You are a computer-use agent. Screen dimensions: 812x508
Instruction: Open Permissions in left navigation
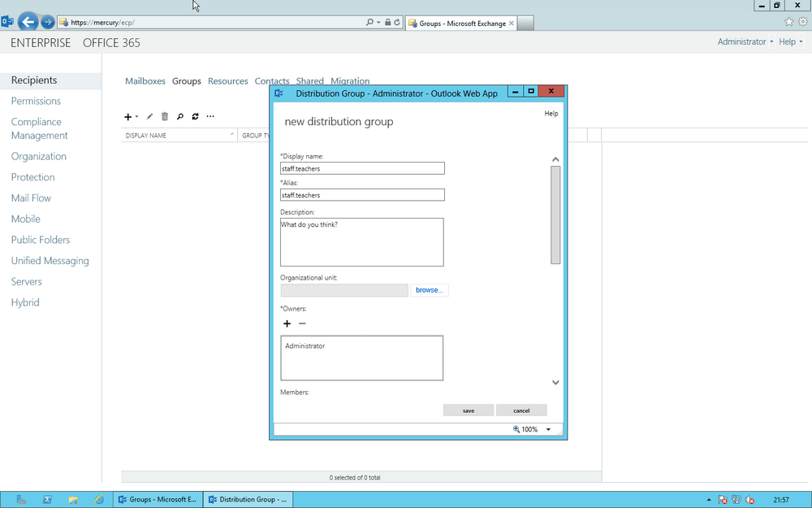pyautogui.click(x=36, y=101)
